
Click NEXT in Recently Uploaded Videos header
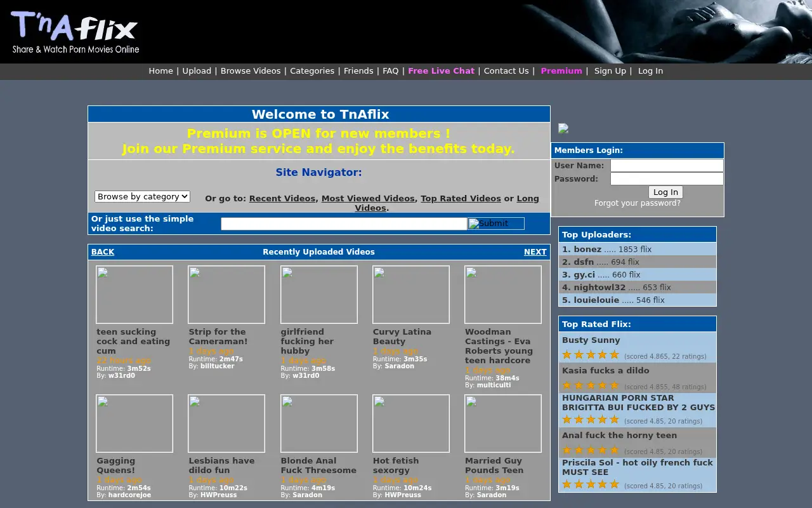pyautogui.click(x=535, y=252)
